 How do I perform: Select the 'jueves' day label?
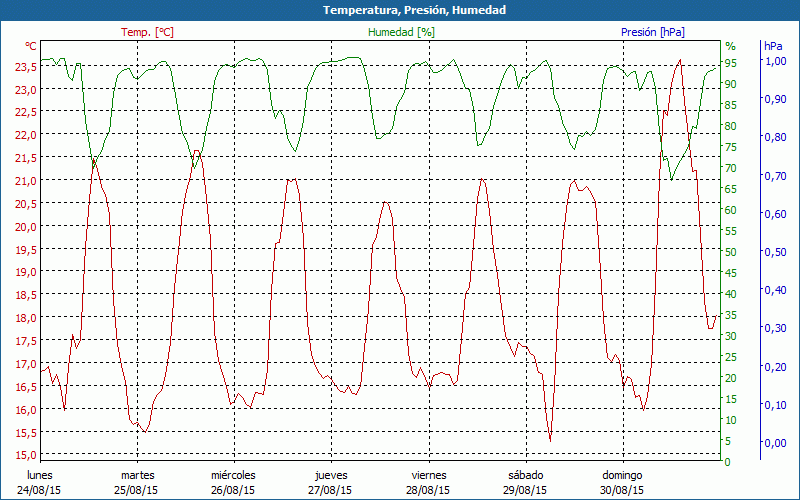331,475
